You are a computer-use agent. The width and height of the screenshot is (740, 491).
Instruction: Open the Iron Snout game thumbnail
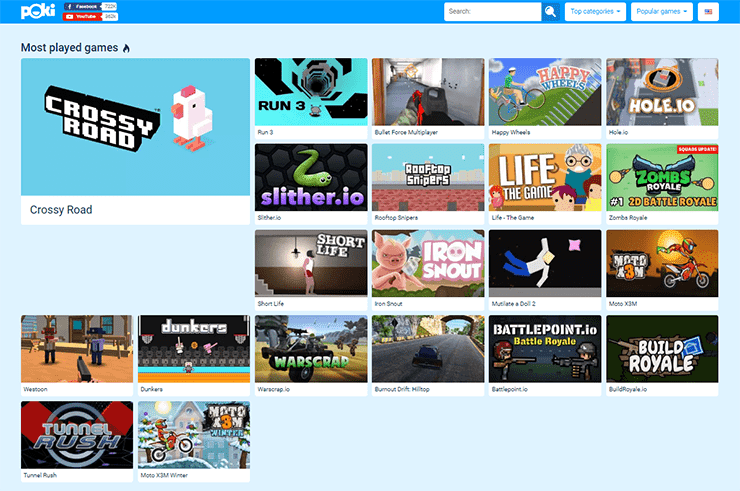(428, 263)
